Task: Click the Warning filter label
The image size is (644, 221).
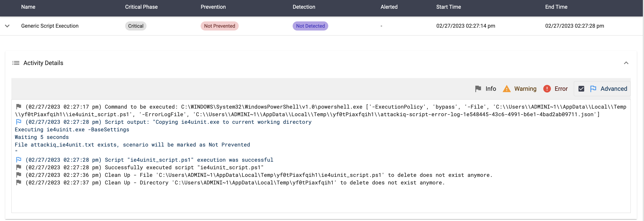Action: tap(525, 89)
